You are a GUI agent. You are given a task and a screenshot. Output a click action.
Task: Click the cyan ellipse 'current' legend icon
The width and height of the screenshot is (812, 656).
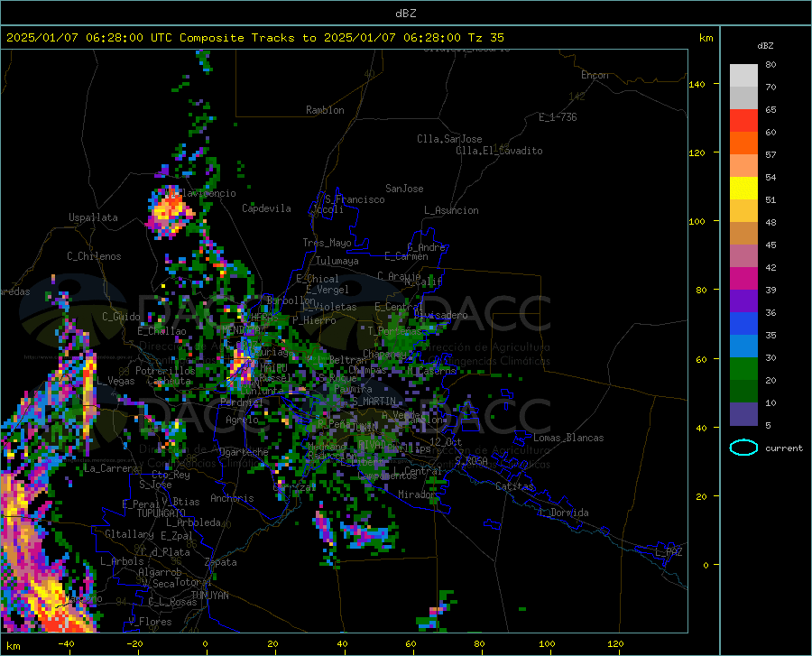[743, 448]
